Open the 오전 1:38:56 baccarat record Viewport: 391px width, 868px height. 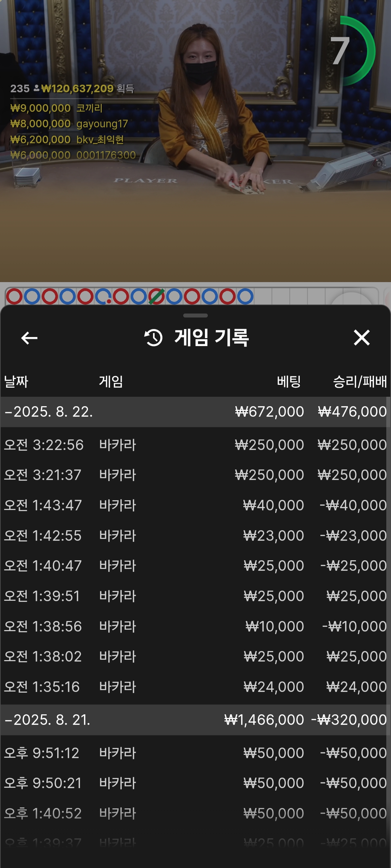pyautogui.click(x=195, y=626)
